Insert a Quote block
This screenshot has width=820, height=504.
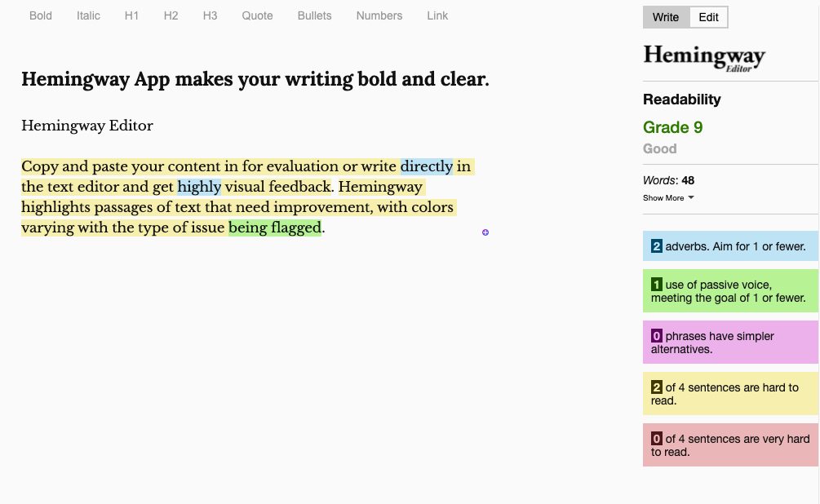point(257,15)
